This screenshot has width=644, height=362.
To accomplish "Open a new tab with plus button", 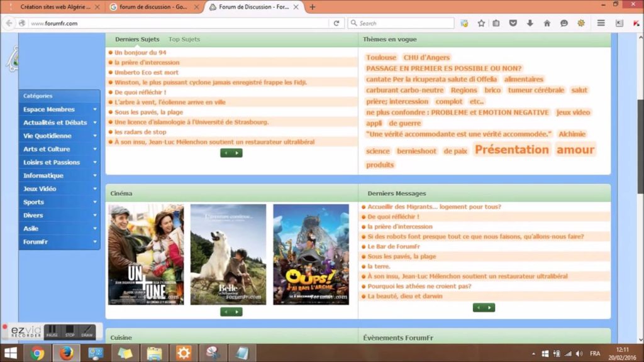I will pyautogui.click(x=313, y=7).
